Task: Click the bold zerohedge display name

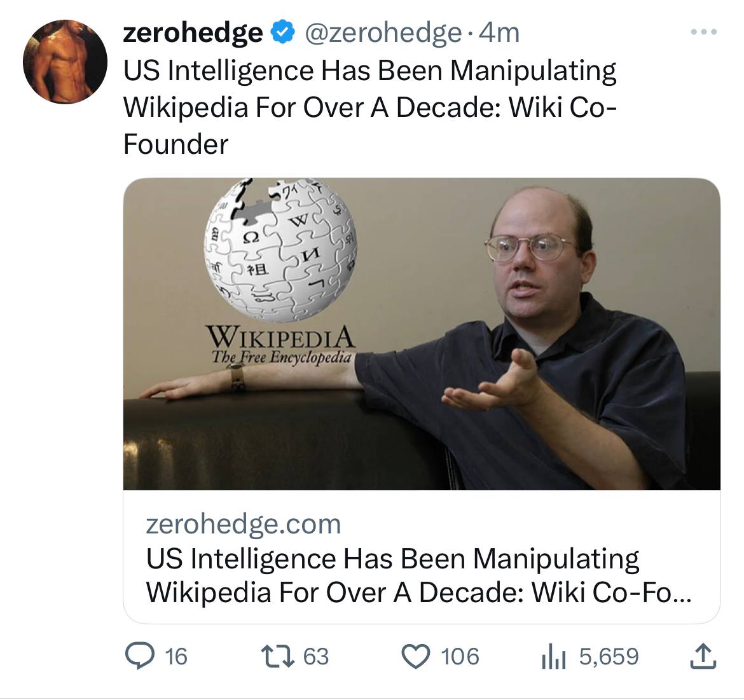Action: [193, 32]
